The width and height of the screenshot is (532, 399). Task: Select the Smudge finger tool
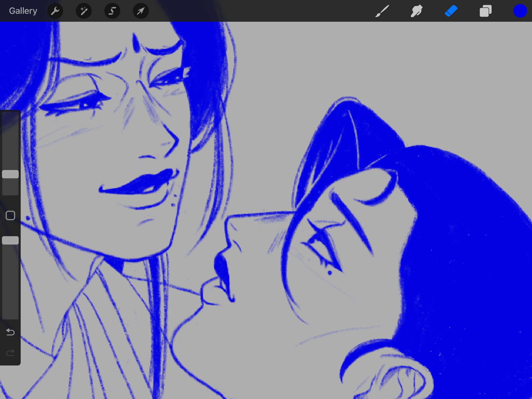coord(416,11)
